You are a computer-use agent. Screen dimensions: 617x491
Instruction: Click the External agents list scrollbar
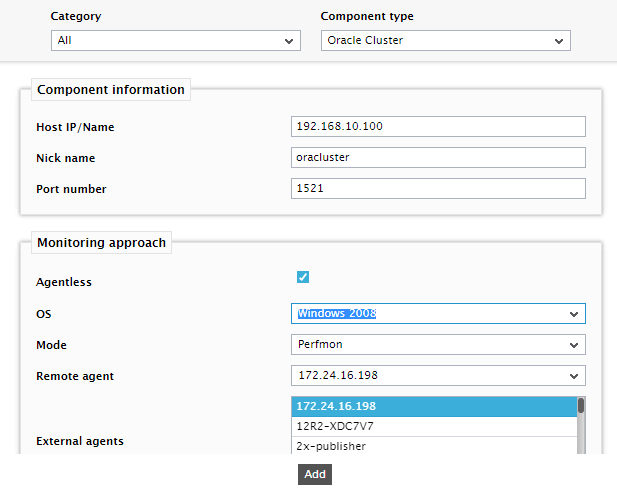581,426
